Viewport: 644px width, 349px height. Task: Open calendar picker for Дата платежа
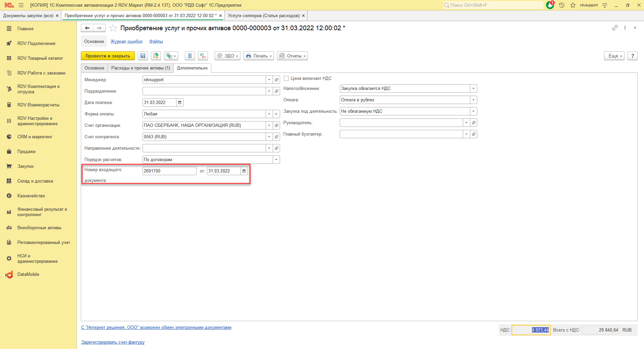point(180,103)
